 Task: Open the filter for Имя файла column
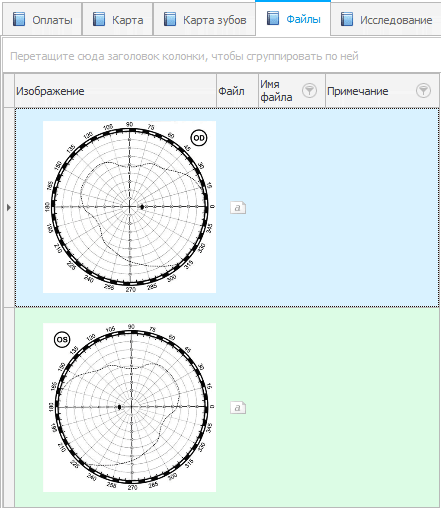point(309,90)
